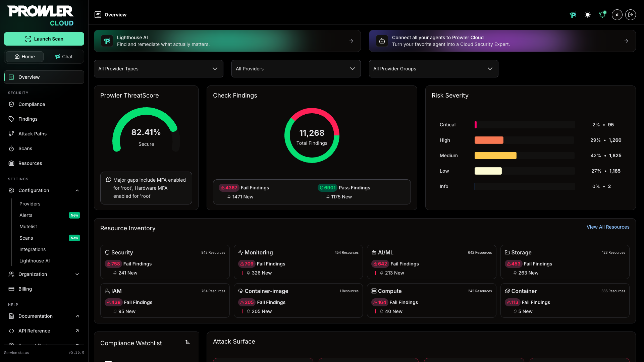Click the sign out icon
The width and height of the screenshot is (644, 362).
(x=631, y=15)
